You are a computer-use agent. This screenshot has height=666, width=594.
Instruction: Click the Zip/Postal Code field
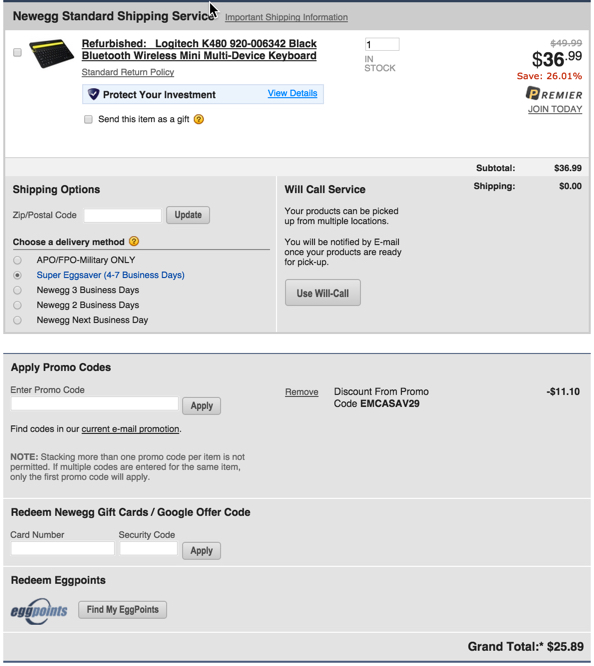123,215
